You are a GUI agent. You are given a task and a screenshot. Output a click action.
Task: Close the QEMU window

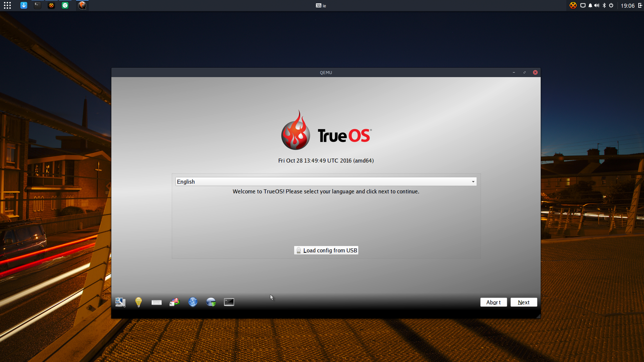pos(535,72)
